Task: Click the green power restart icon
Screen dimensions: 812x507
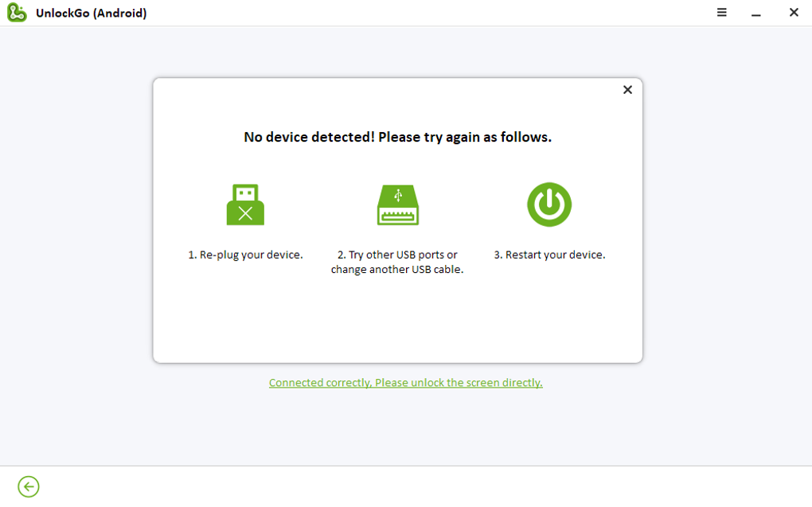Action: [549, 205]
